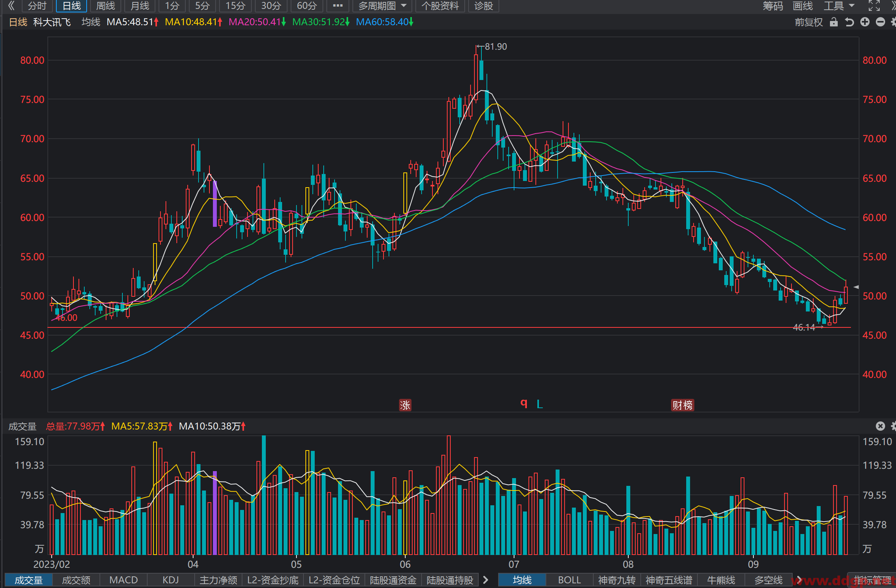The height and width of the screenshot is (588, 896).
Task: Select the 5分 period
Action: click(202, 6)
